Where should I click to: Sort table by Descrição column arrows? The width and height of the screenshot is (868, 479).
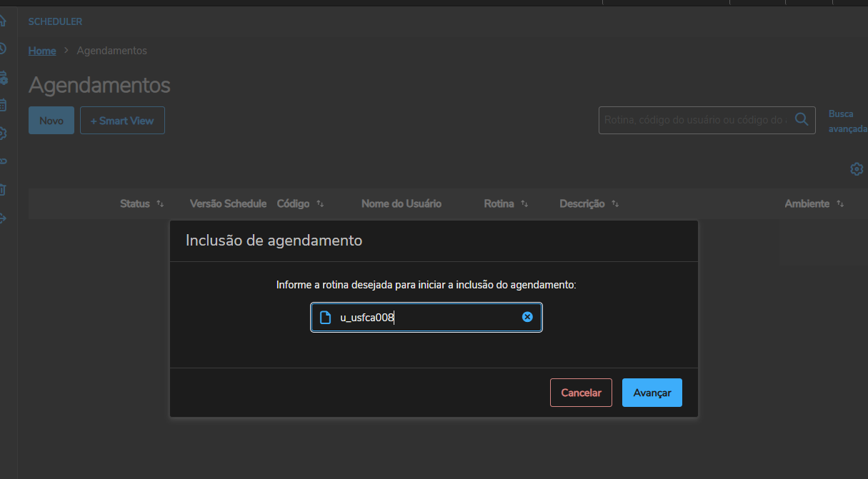point(615,204)
